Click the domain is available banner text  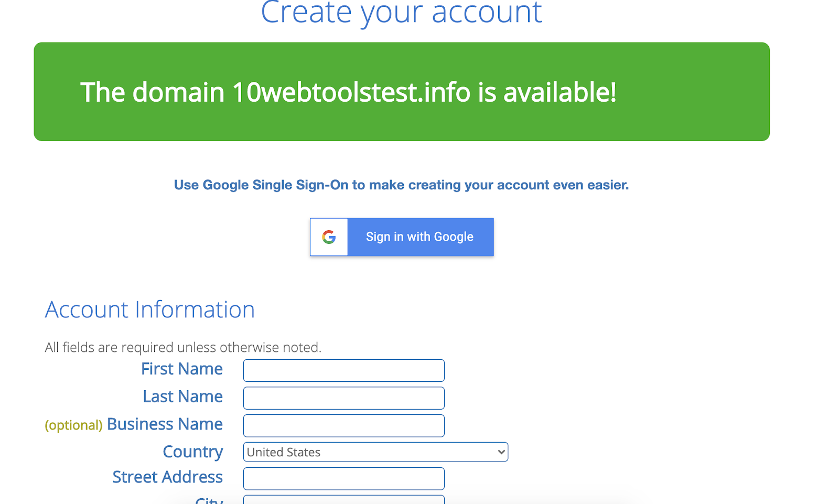coord(348,92)
